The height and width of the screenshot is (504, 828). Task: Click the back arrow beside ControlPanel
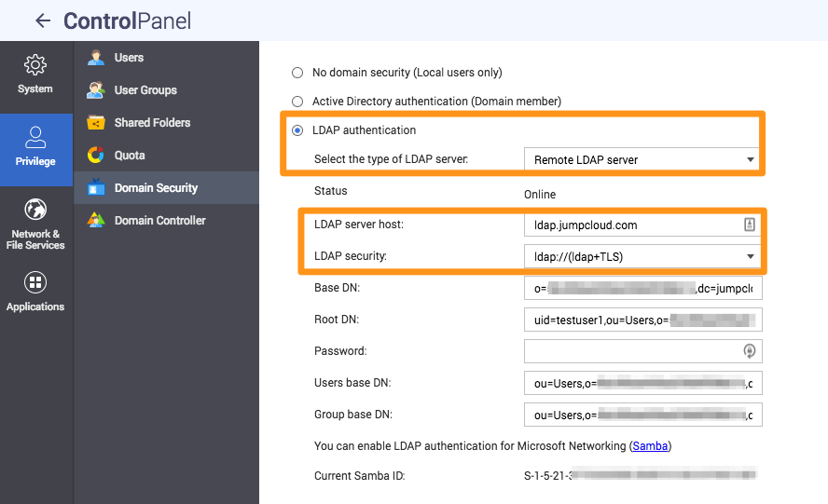click(x=42, y=20)
